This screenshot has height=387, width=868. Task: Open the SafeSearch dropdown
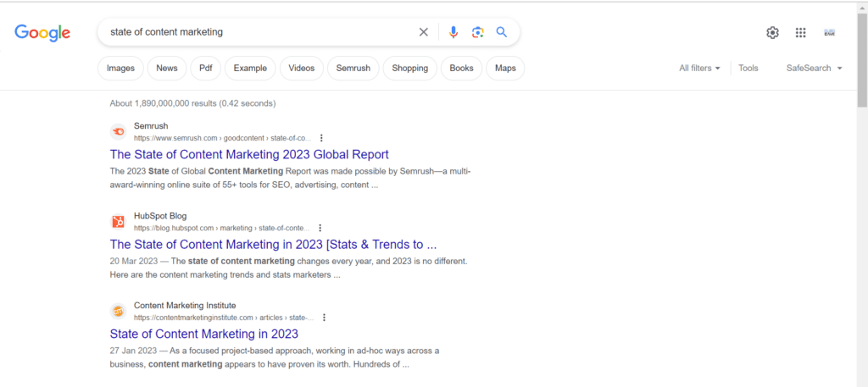click(815, 68)
